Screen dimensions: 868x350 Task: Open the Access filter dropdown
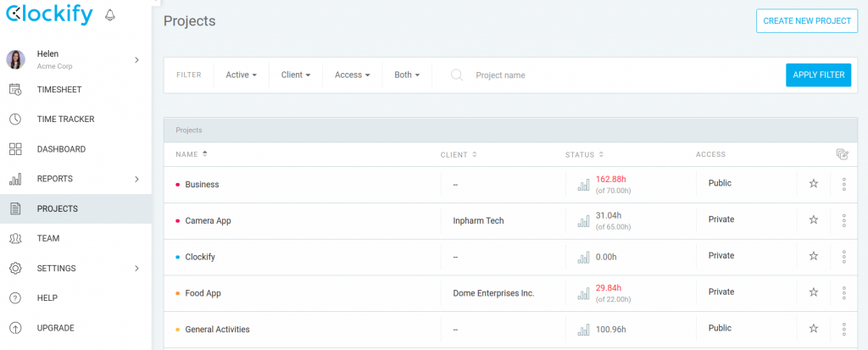352,75
